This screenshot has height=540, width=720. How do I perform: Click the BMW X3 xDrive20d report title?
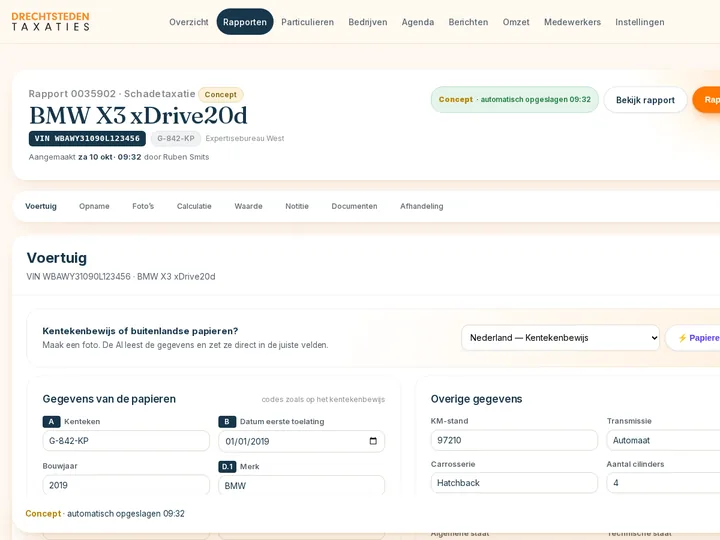[x=138, y=116]
